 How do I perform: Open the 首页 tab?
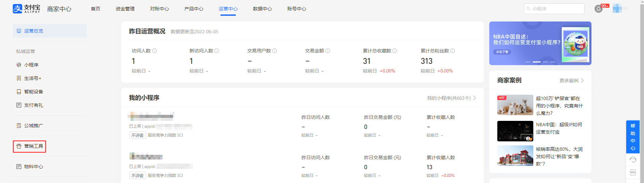point(96,9)
